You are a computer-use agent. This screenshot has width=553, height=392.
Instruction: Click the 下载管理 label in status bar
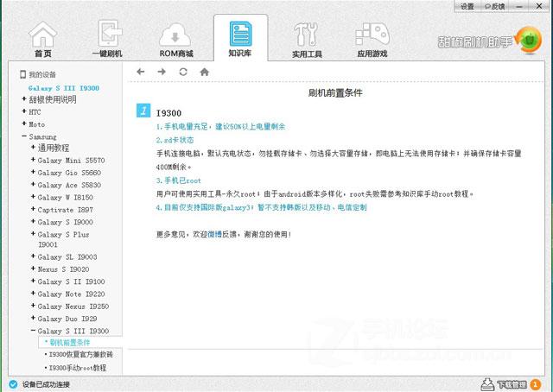tap(512, 384)
